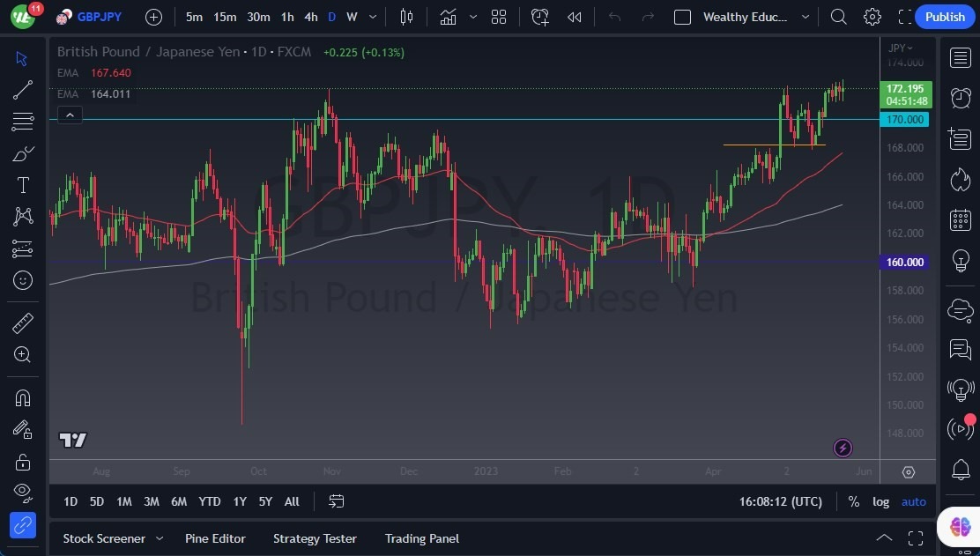Open the timeframe dropdown next to W
This screenshot has height=556, width=980.
372,17
